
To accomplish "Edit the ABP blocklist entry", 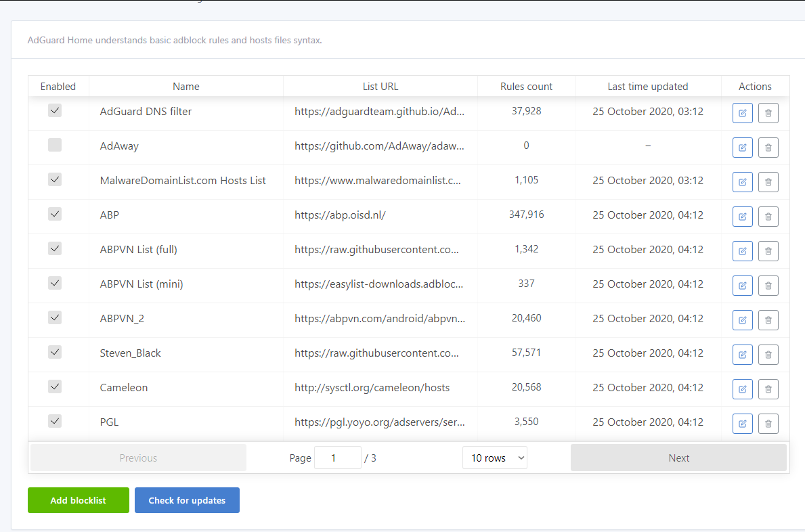I will pos(742,217).
